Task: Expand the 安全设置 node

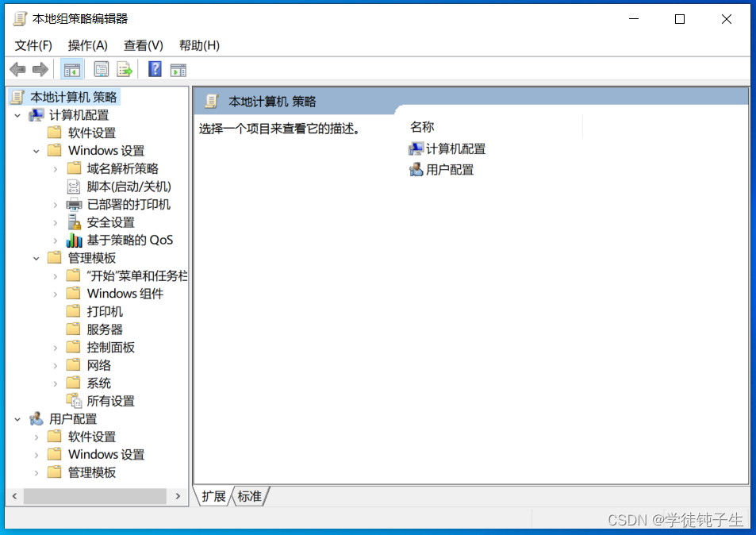Action: point(55,223)
